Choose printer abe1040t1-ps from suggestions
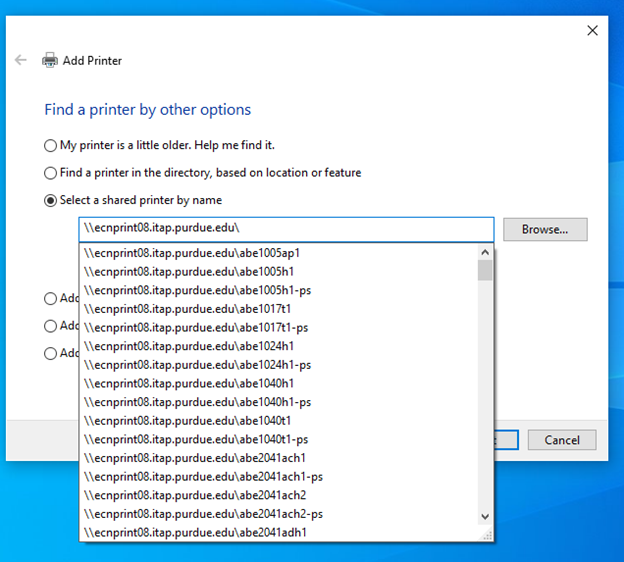Image resolution: width=624 pixels, height=562 pixels. click(x=279, y=439)
